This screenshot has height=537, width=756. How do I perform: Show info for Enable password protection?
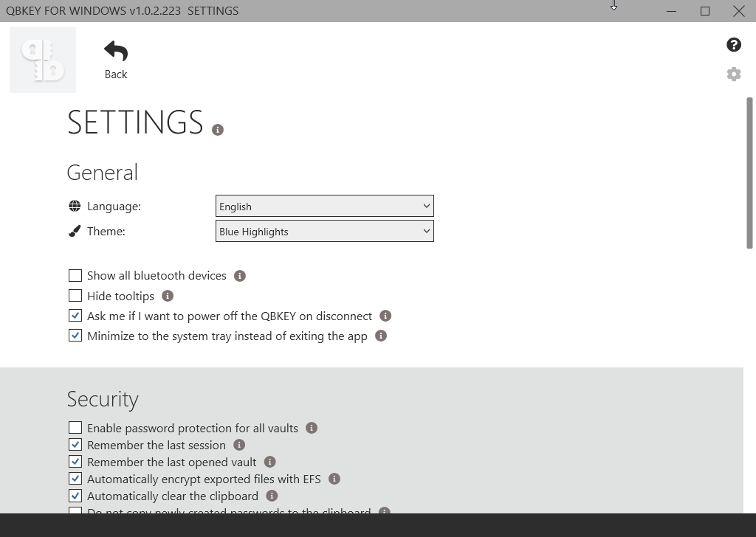(x=312, y=428)
